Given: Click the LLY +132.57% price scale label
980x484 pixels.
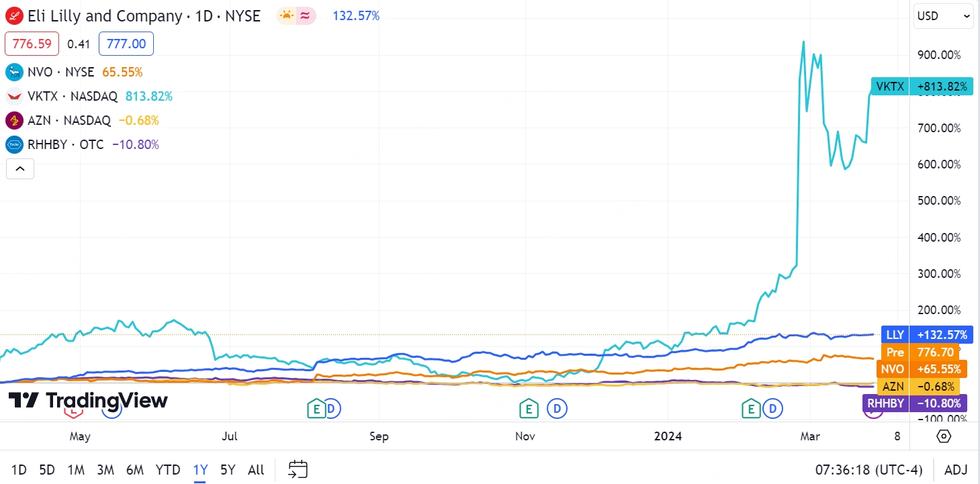Looking at the screenshot, I should [x=926, y=334].
